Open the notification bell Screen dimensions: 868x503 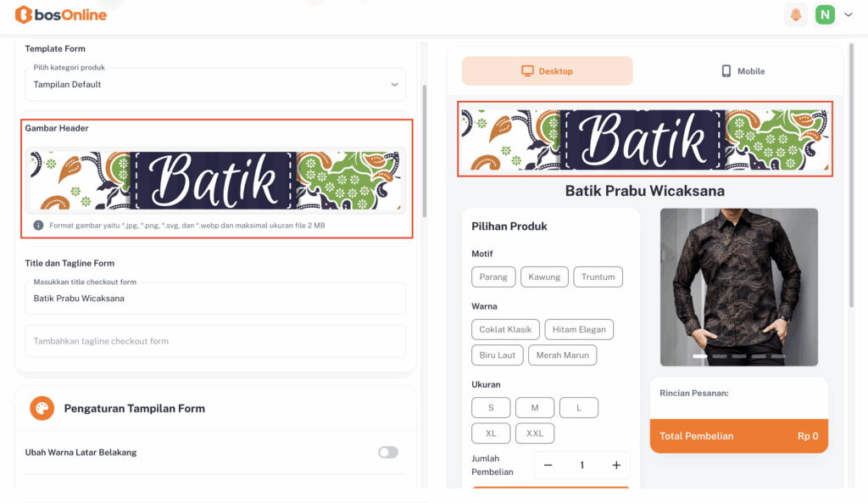point(795,15)
